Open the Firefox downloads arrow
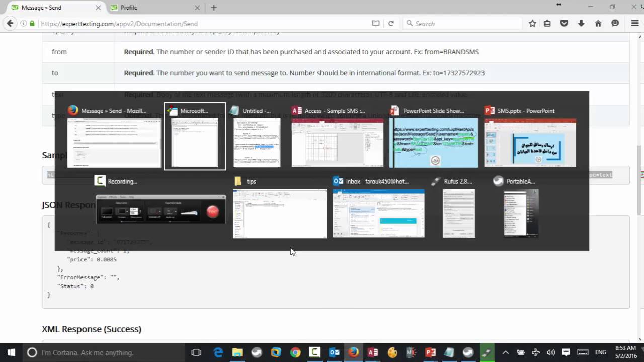Screen dimensions: 644x362 click(x=581, y=24)
